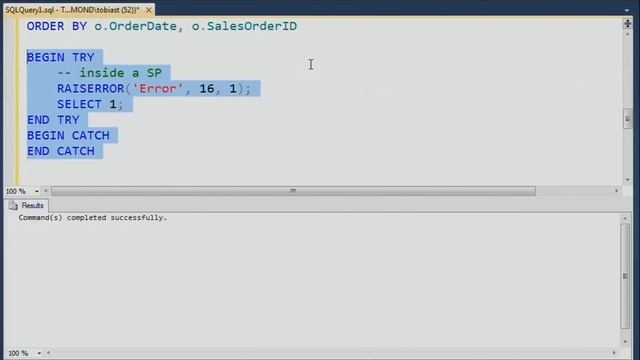Click the 'SELECT 1;' line
This screenshot has width=640, height=360.
point(90,104)
